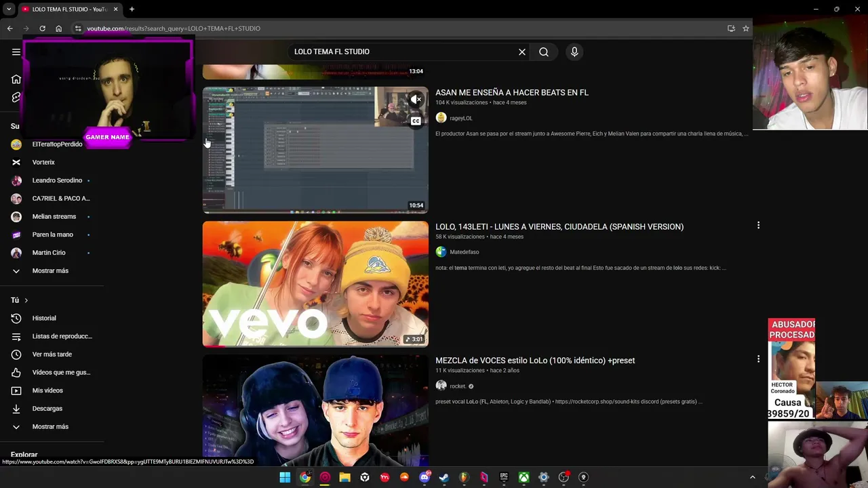This screenshot has width=868, height=488.
Task: Open a new browser tab
Action: point(132,9)
